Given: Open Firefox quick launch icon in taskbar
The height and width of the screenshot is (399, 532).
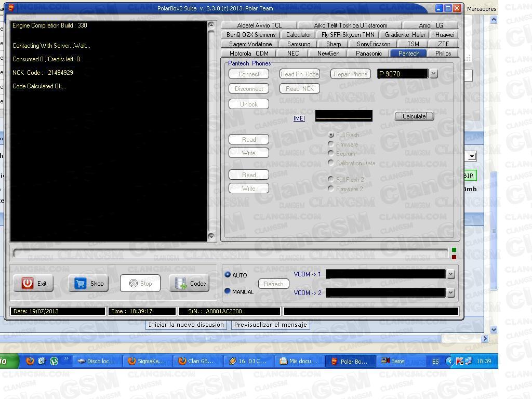Looking at the screenshot, I should click(30, 361).
